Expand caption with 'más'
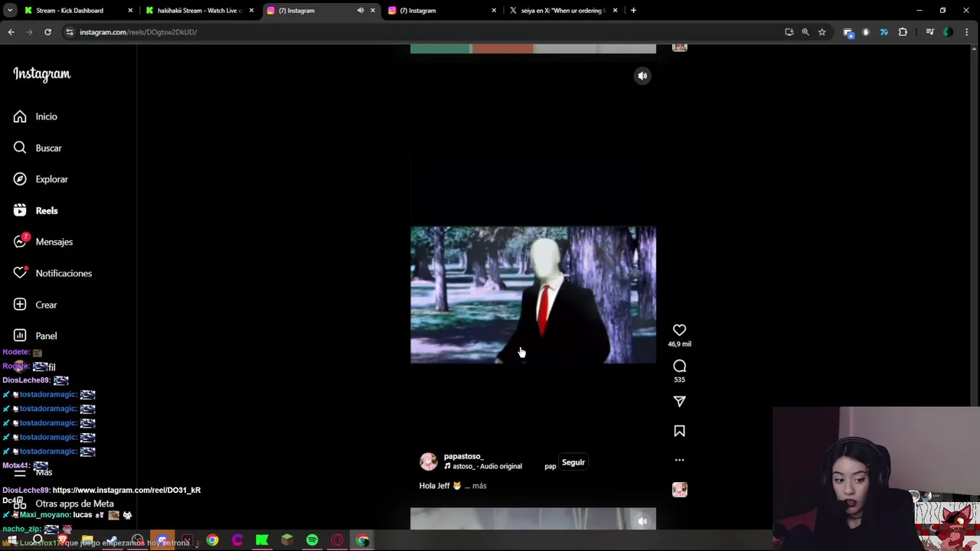This screenshot has width=980, height=551. pos(479,486)
